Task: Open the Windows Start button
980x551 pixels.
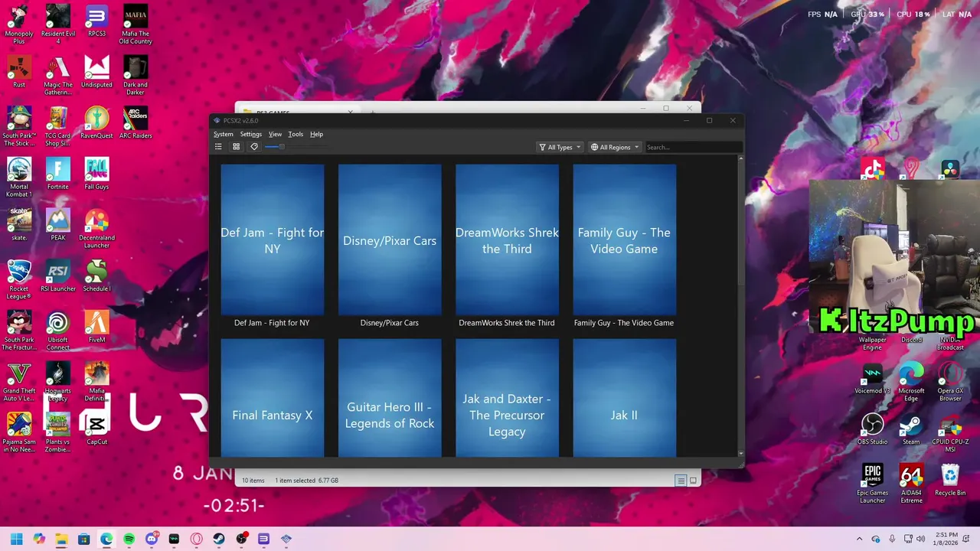Action: coord(16,539)
